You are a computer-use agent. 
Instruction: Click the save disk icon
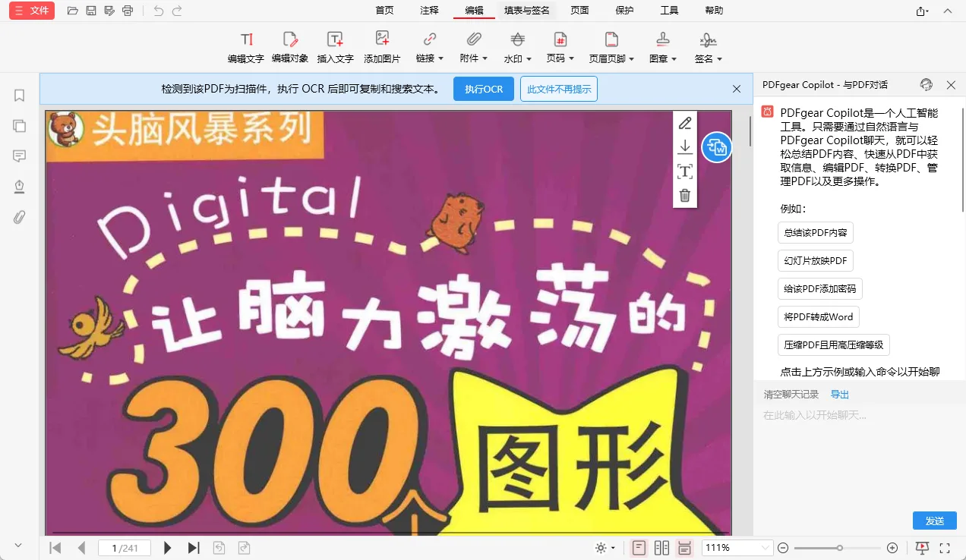pyautogui.click(x=91, y=11)
